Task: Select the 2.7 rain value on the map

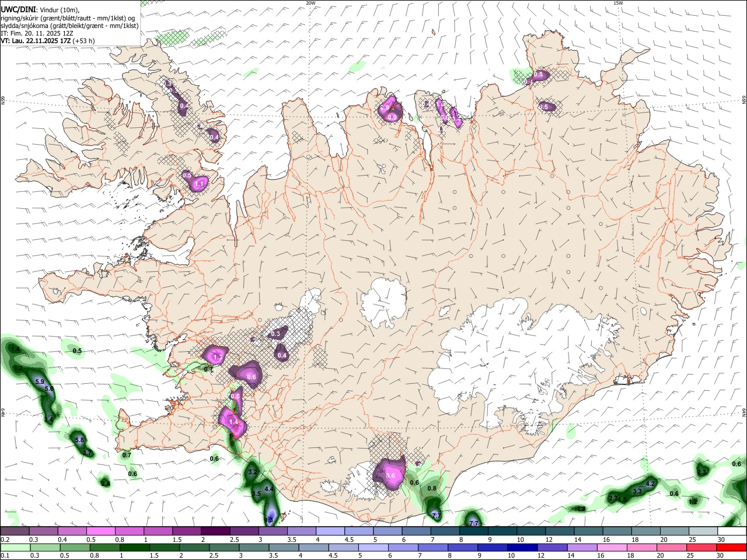Action: [613, 498]
